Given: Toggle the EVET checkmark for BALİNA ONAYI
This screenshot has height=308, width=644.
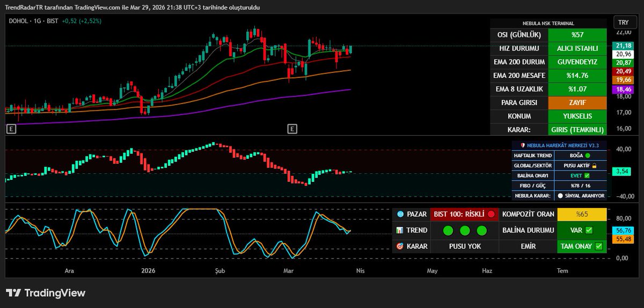Looking at the screenshot, I should [x=587, y=175].
